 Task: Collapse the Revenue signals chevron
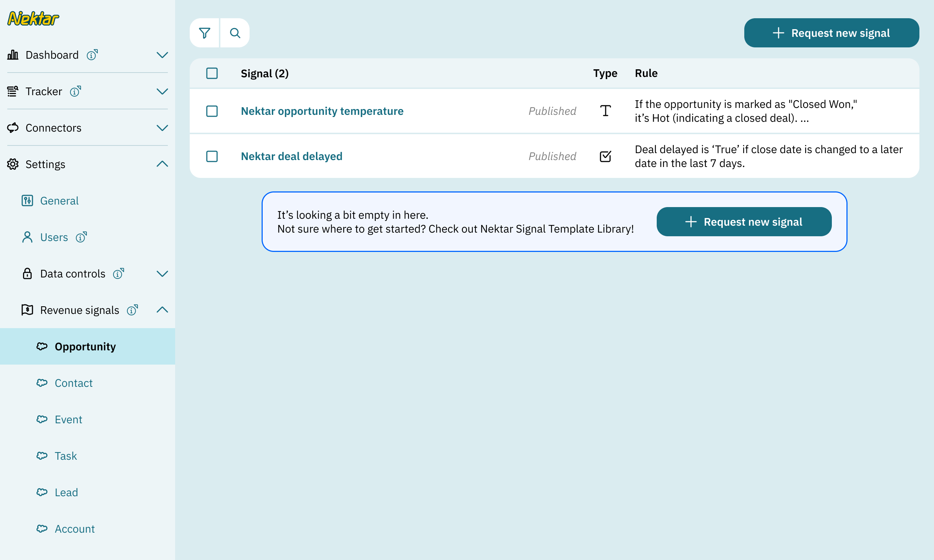coord(162,310)
